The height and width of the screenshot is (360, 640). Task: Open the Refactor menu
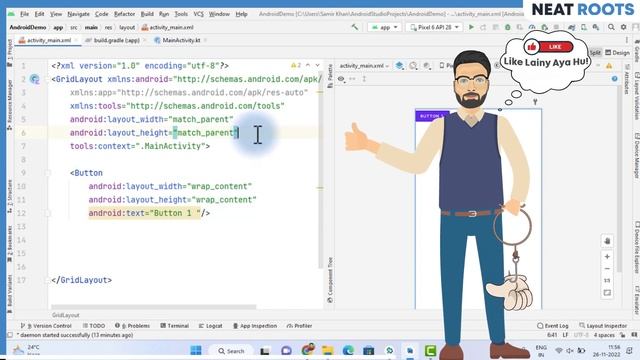pos(124,14)
